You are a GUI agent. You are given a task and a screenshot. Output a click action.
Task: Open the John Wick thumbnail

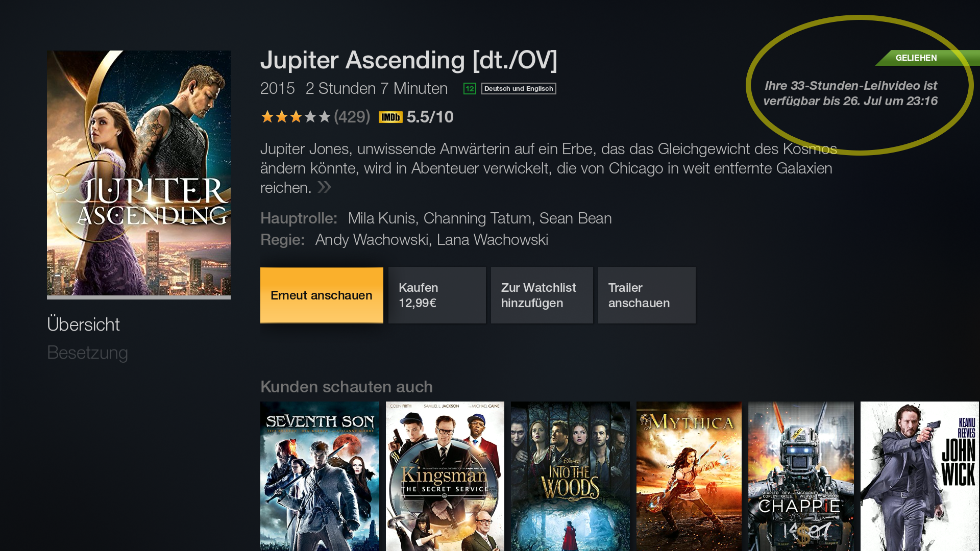pyautogui.click(x=920, y=476)
